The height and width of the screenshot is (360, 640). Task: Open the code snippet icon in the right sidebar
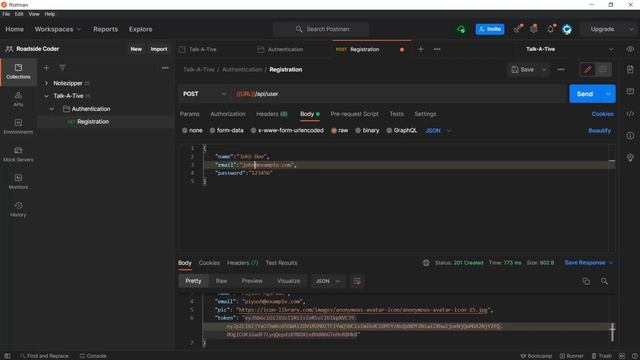coord(630,114)
